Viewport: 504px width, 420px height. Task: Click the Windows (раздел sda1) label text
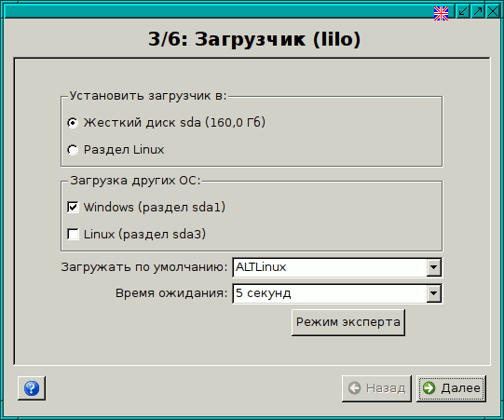(x=155, y=208)
